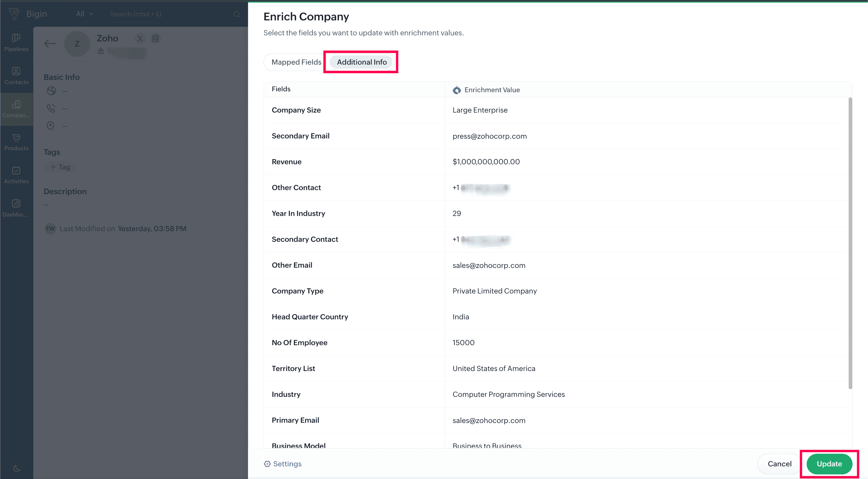Screen dimensions: 868x479
Task: Click the Bigin logo icon
Action: click(14, 14)
